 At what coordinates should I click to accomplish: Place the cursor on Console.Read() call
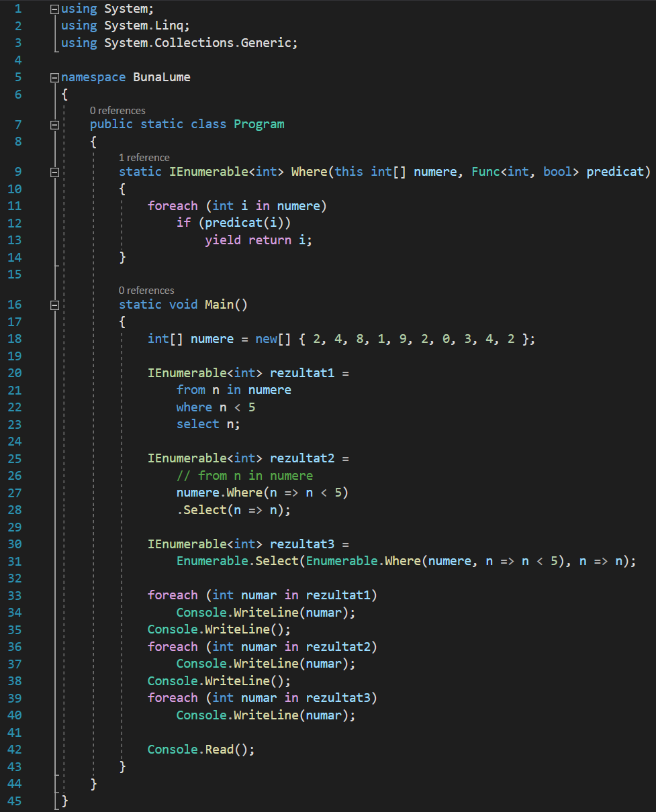point(201,749)
